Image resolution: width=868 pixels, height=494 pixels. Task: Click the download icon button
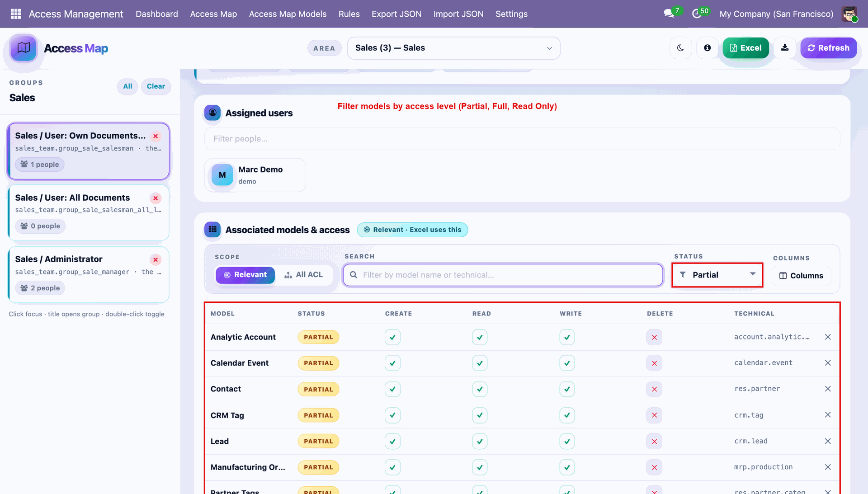click(785, 48)
